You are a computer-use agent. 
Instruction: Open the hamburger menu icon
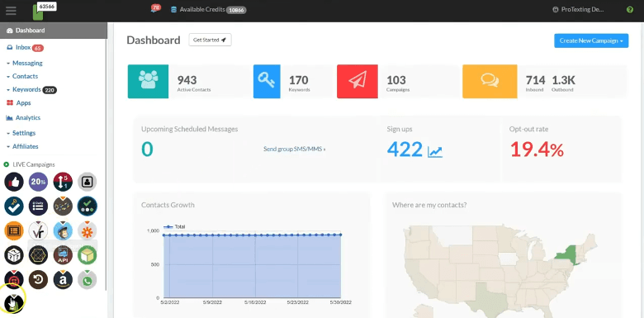point(11,11)
